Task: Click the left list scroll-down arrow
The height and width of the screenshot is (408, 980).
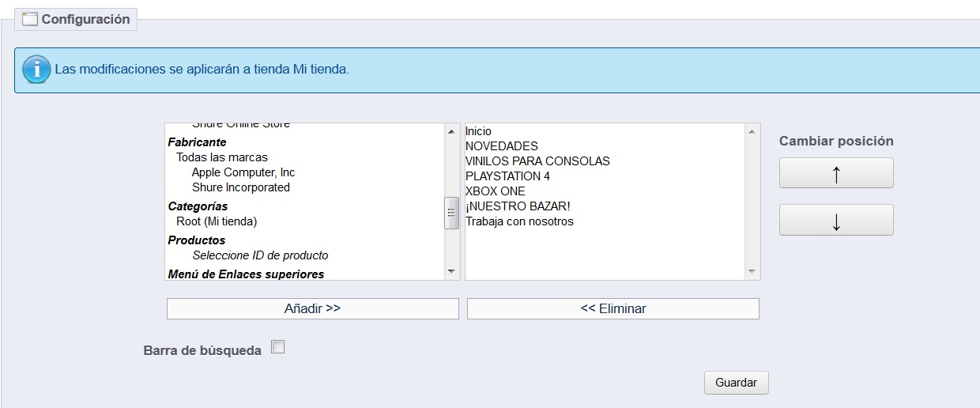Action: point(452,271)
